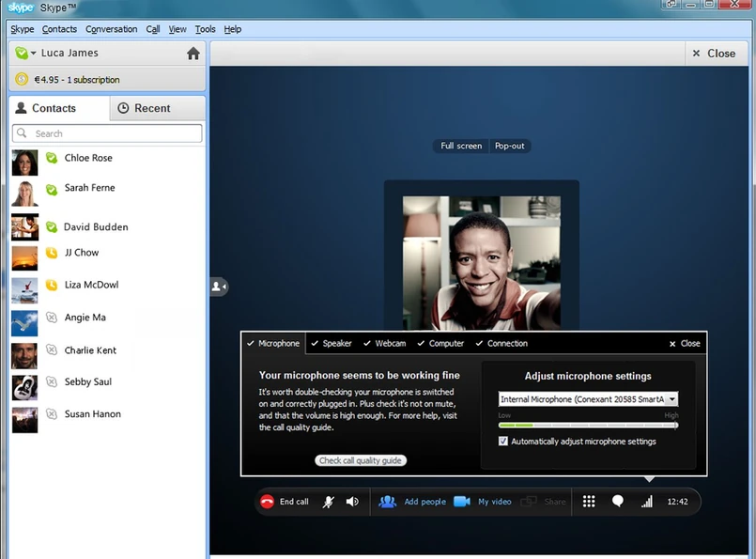Click Check call quality guide button
Screen dimensions: 756x559
coord(361,460)
